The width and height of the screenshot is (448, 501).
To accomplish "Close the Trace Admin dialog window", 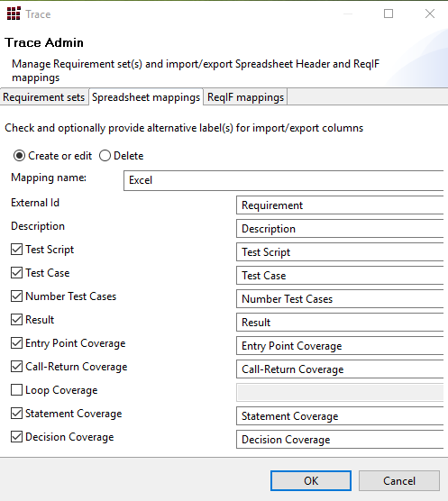I will [x=430, y=14].
